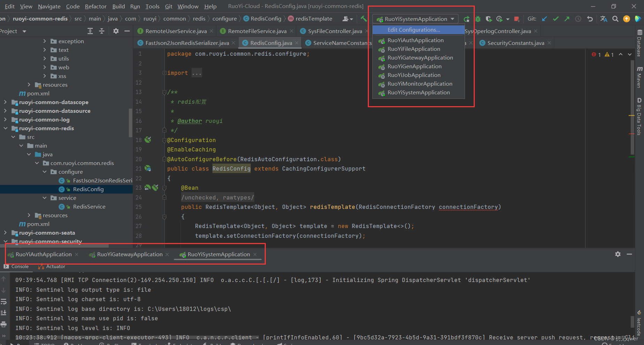Click Git Rollback icon
Screen dimensions: 644x345
tap(590, 19)
